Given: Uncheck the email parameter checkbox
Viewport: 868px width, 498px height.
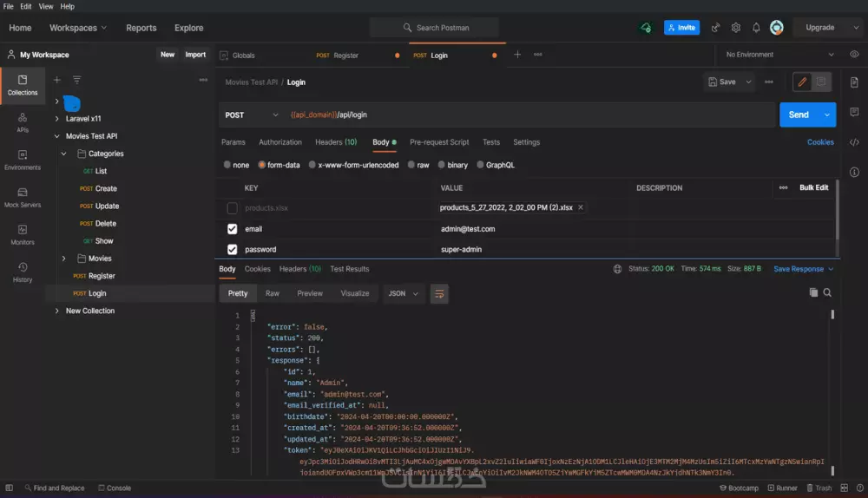Looking at the screenshot, I should (x=232, y=228).
